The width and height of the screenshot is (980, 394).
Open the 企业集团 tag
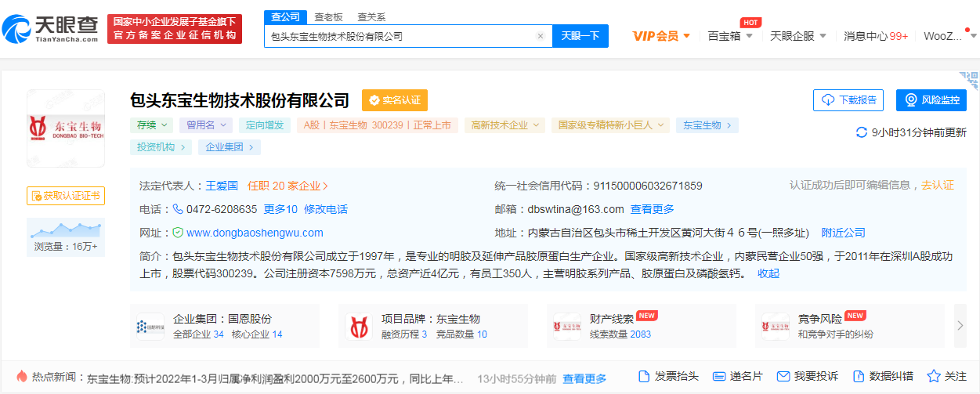click(230, 147)
